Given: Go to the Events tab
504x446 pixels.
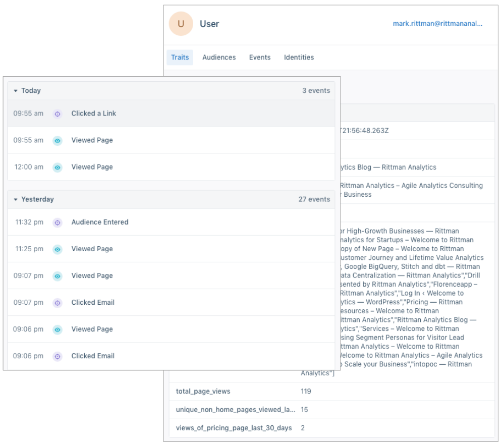Looking at the screenshot, I should (260, 58).
